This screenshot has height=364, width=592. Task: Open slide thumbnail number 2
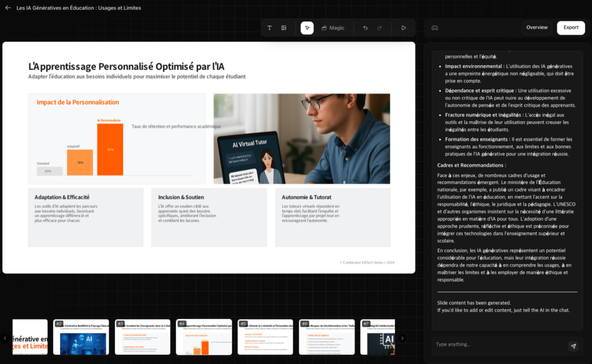[81, 337]
